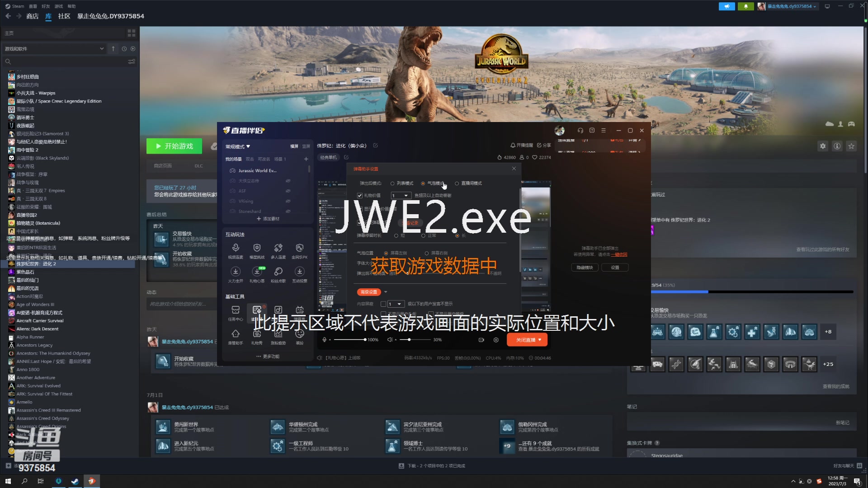This screenshot has width=868, height=488.
Task: Click the 高级设置 orange button
Action: [369, 292]
